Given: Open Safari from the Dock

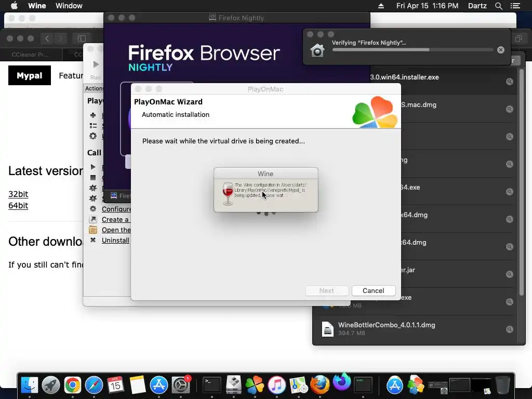Looking at the screenshot, I should coord(94,385).
